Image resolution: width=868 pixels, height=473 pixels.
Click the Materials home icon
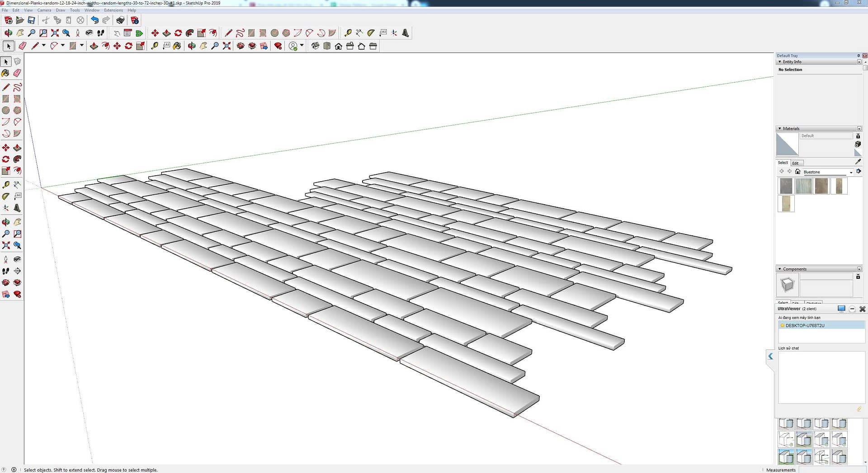pyautogui.click(x=797, y=172)
